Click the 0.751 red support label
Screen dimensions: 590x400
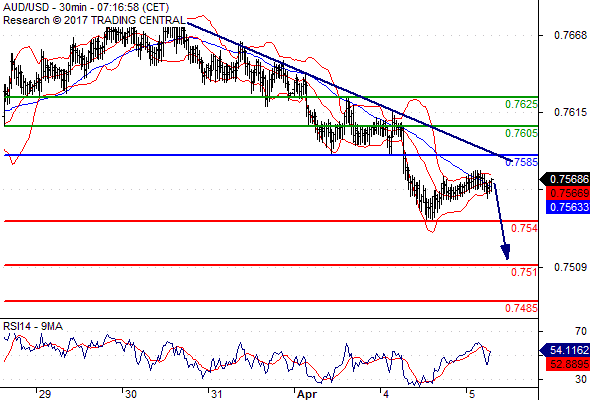tap(524, 272)
